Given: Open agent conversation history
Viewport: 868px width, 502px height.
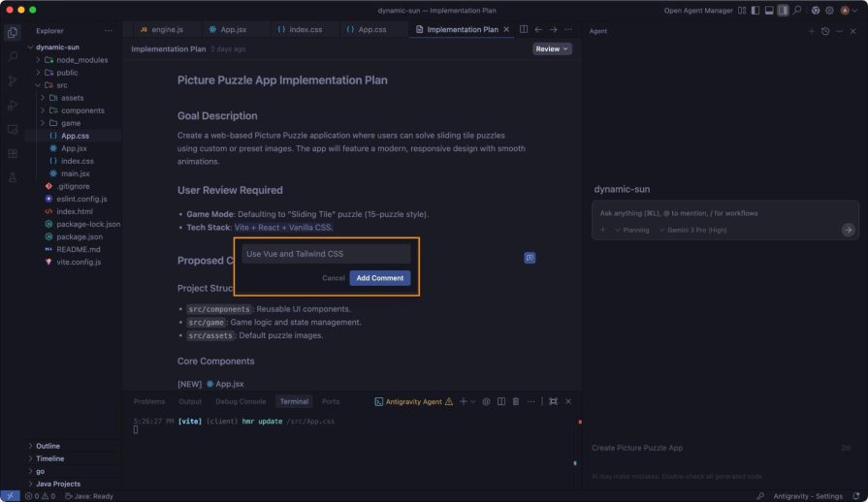Looking at the screenshot, I should pyautogui.click(x=825, y=32).
